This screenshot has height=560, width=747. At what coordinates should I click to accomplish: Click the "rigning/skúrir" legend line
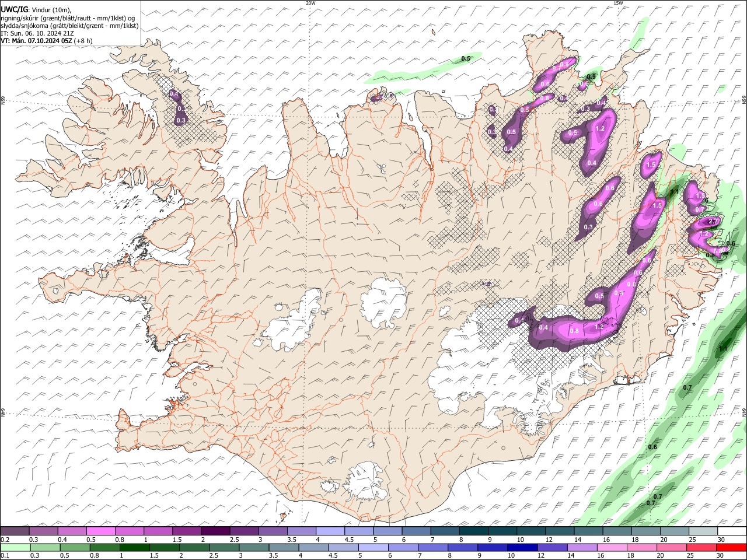[68, 18]
